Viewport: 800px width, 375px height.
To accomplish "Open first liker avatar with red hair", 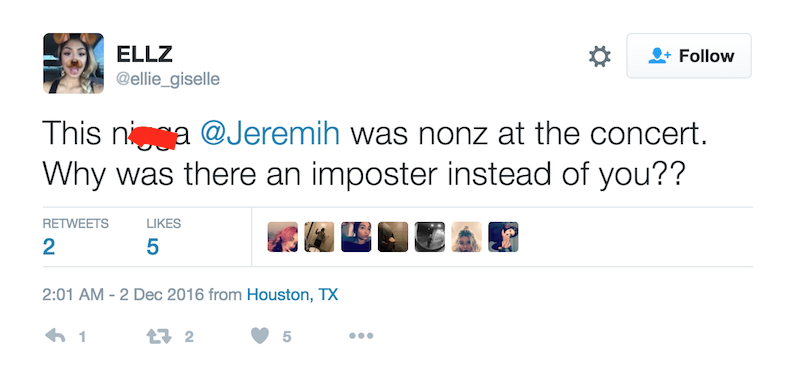I will [283, 237].
